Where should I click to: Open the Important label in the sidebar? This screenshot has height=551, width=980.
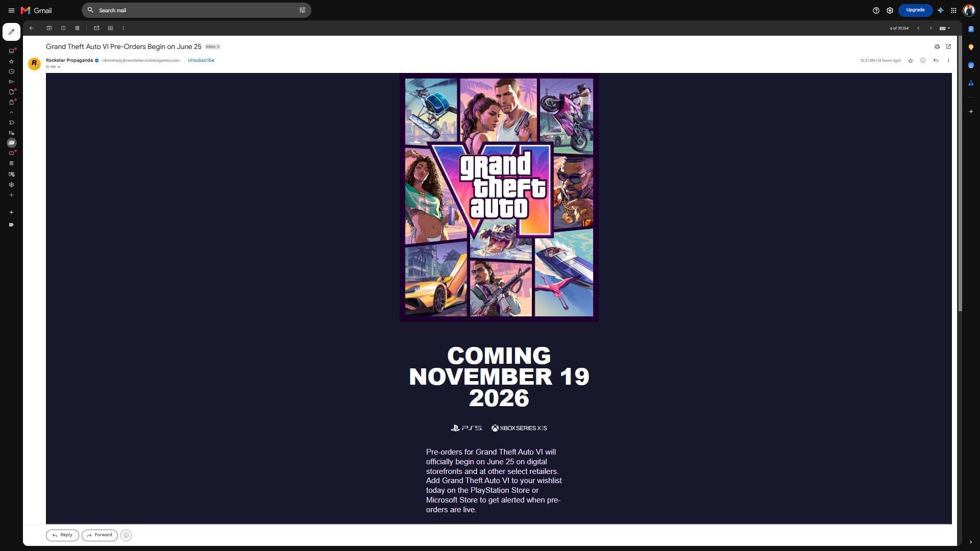(x=11, y=122)
